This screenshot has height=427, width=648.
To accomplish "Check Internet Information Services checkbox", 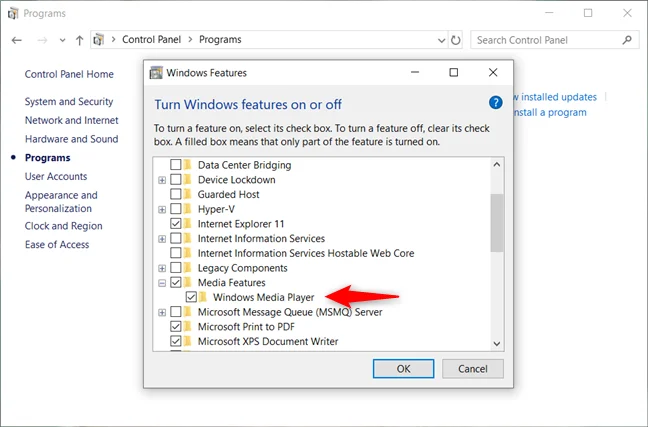I will coord(176,238).
